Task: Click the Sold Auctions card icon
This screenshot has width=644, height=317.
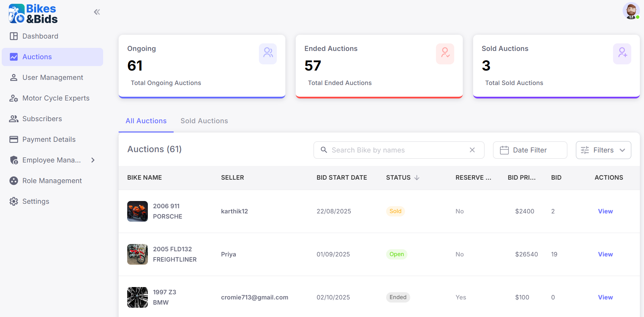Action: coord(622,53)
